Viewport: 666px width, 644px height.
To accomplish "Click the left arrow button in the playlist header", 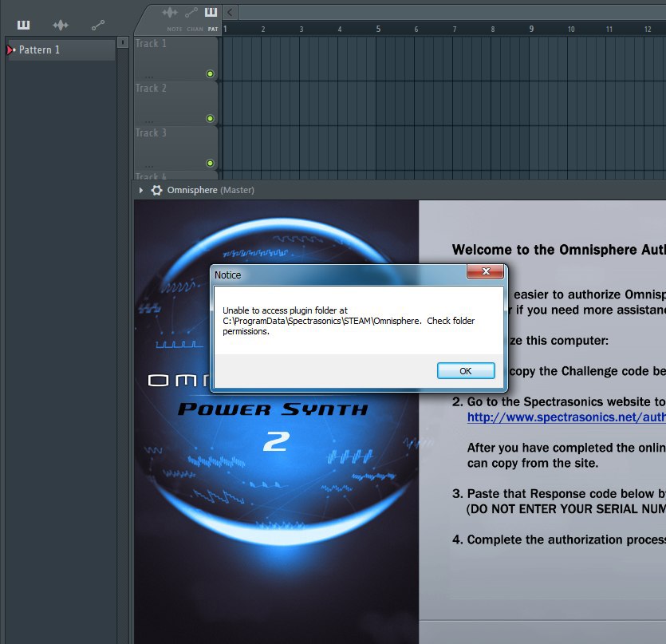I will click(x=230, y=12).
